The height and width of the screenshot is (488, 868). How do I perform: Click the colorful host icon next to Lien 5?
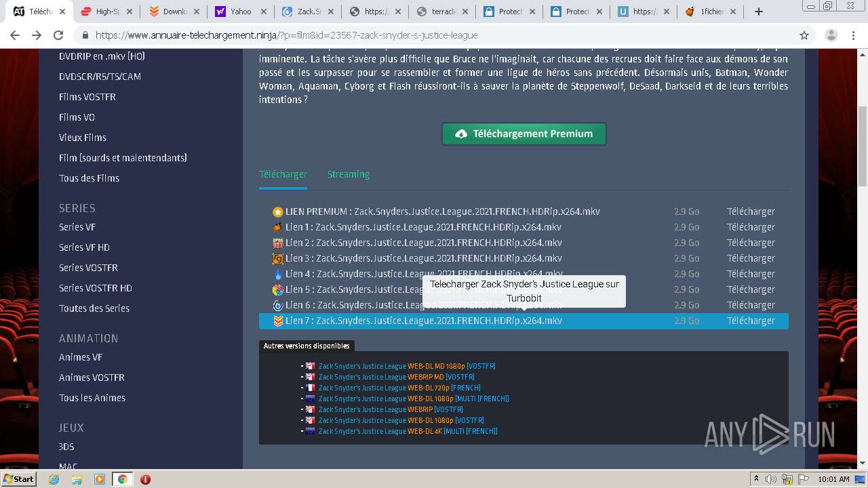click(277, 290)
